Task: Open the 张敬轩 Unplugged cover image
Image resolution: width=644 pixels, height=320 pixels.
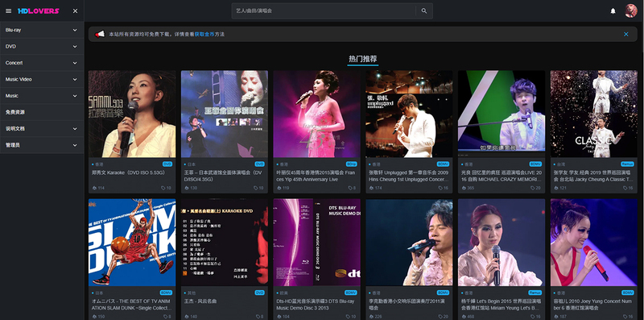Action: pyautogui.click(x=409, y=114)
